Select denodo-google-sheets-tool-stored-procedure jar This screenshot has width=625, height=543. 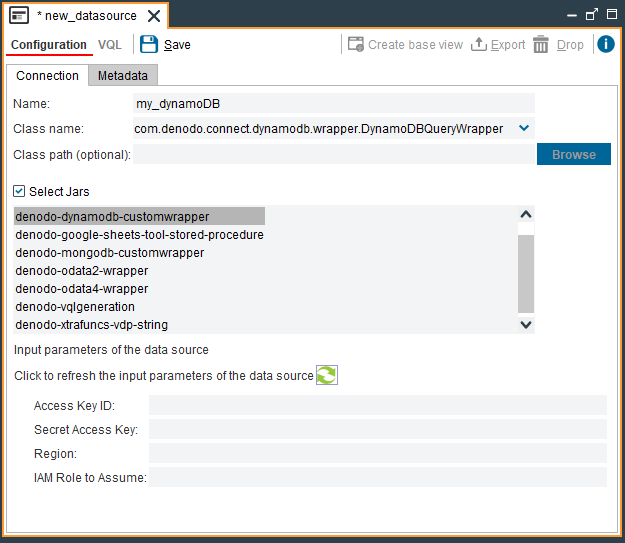point(139,234)
